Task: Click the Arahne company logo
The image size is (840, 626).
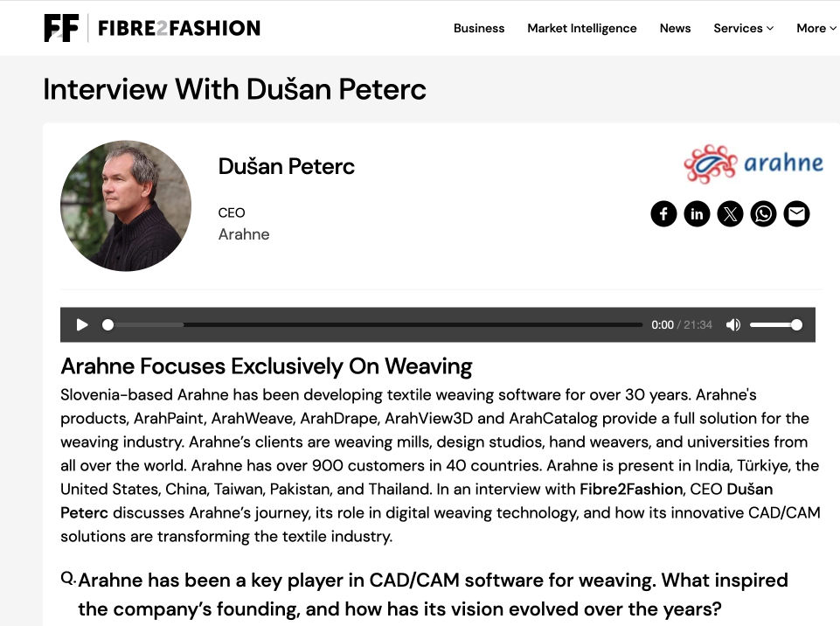Action: pos(753,163)
